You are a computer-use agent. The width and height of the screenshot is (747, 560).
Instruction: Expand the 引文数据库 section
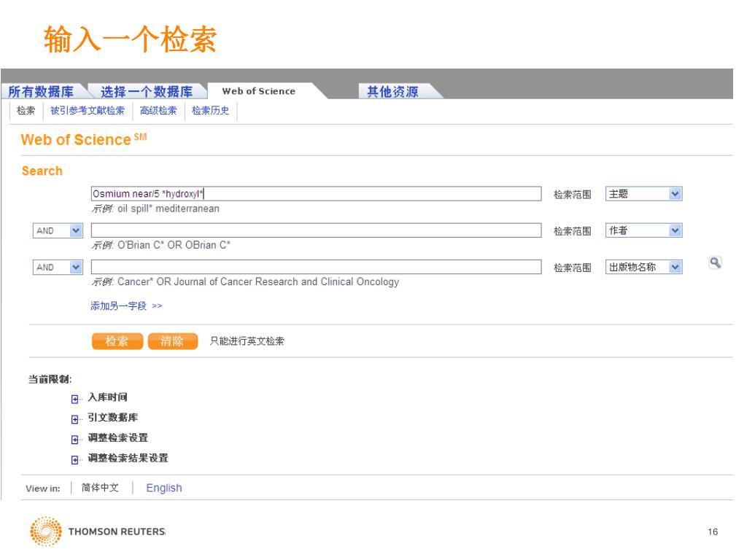tap(75, 419)
